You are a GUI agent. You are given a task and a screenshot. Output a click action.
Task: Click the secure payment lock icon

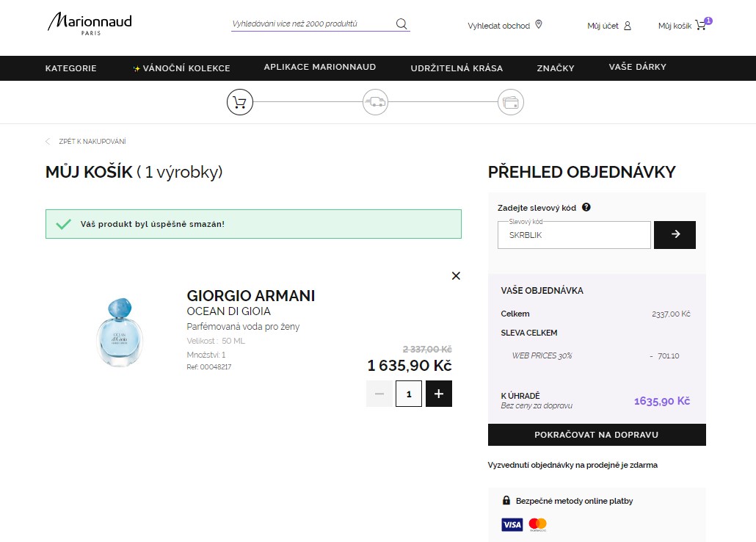(506, 500)
